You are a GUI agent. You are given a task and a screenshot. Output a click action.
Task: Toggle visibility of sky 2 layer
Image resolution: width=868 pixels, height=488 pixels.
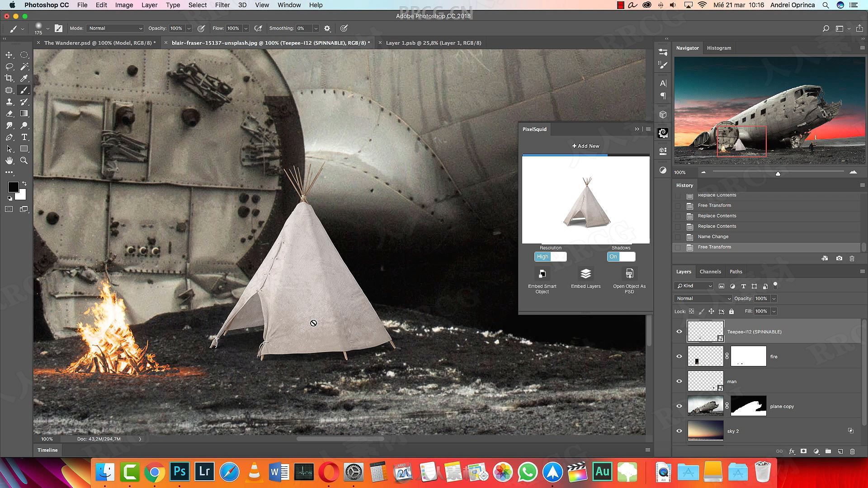coord(679,431)
